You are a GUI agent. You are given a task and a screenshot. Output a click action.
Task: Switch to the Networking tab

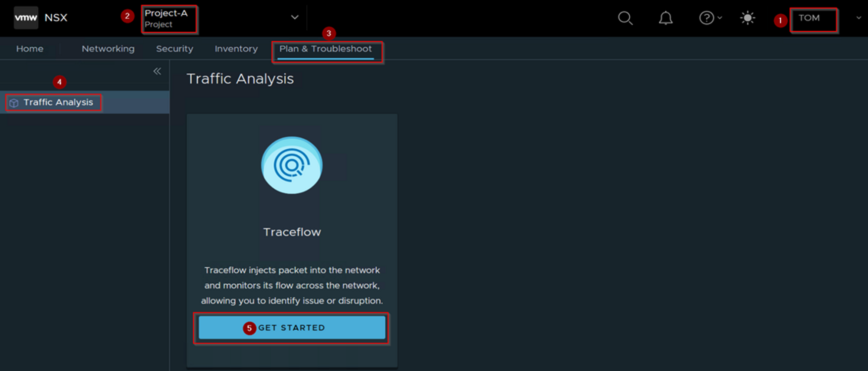tap(108, 49)
